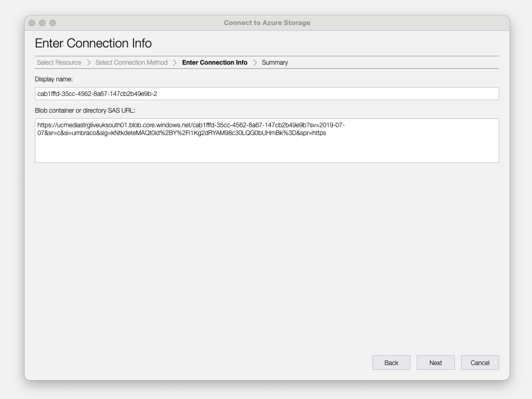Click the chevron after Select Resource
The image size is (532, 399).
88,63
